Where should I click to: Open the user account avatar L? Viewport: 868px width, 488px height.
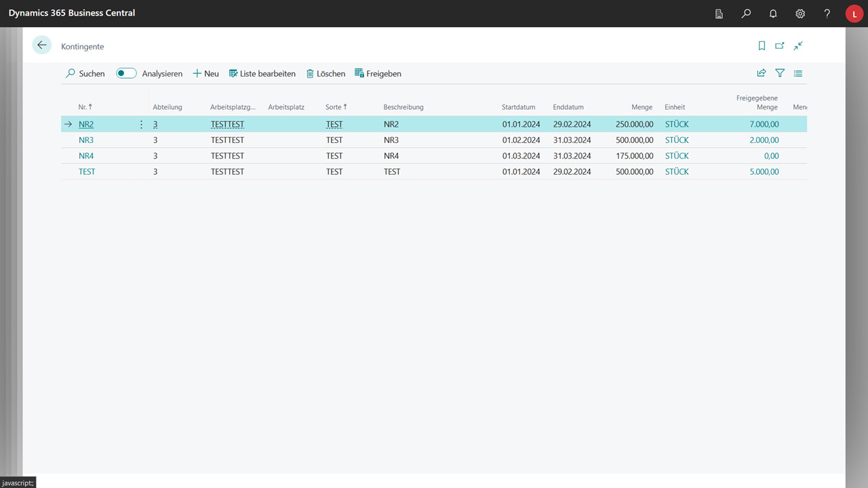854,14
